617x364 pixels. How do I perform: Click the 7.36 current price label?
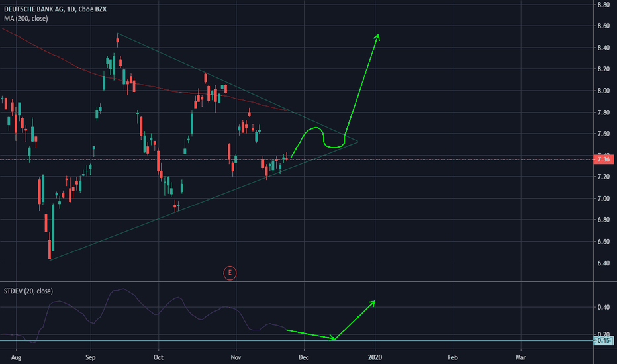[603, 159]
